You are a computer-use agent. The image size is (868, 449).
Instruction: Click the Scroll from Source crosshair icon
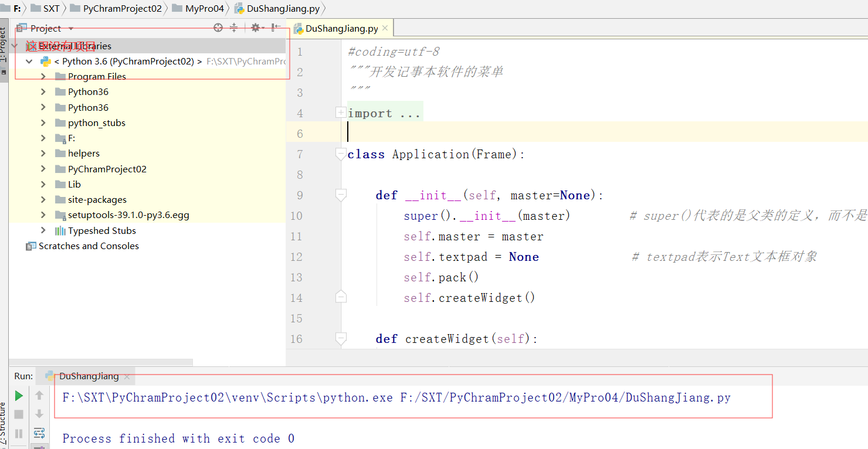[218, 28]
